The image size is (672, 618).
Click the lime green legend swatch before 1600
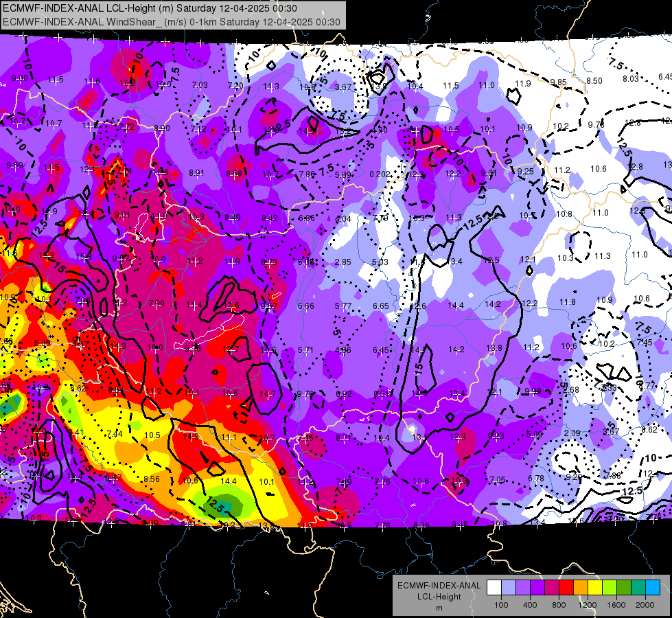[610, 588]
